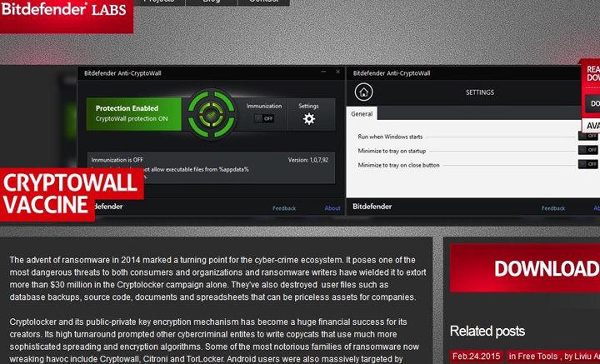Click the green shield status emblem

(x=211, y=115)
